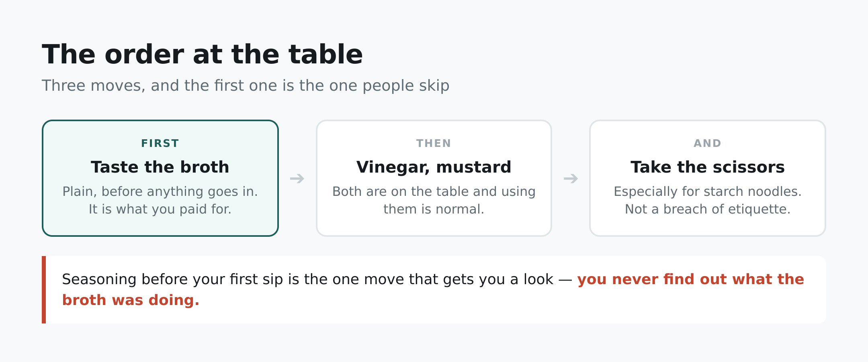Click 'broth was doing.' red bold text

tap(131, 300)
